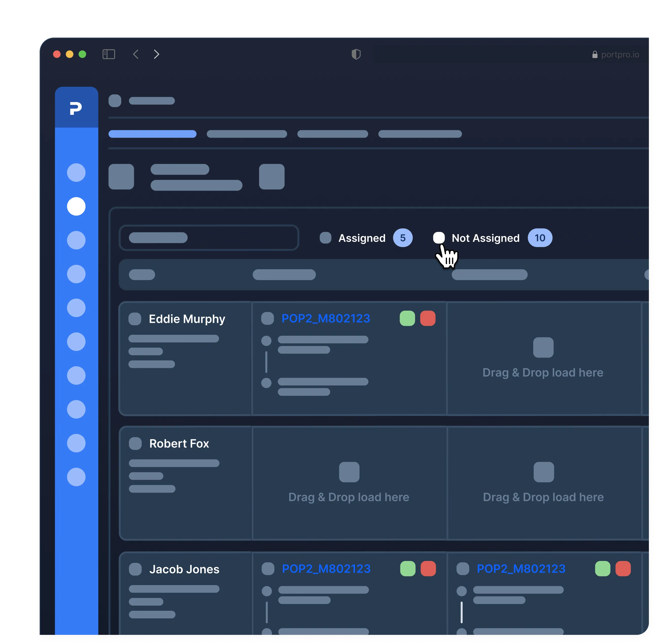The image size is (656, 644).
Task: Click red status swatch on Eddie's load
Action: pos(428,318)
